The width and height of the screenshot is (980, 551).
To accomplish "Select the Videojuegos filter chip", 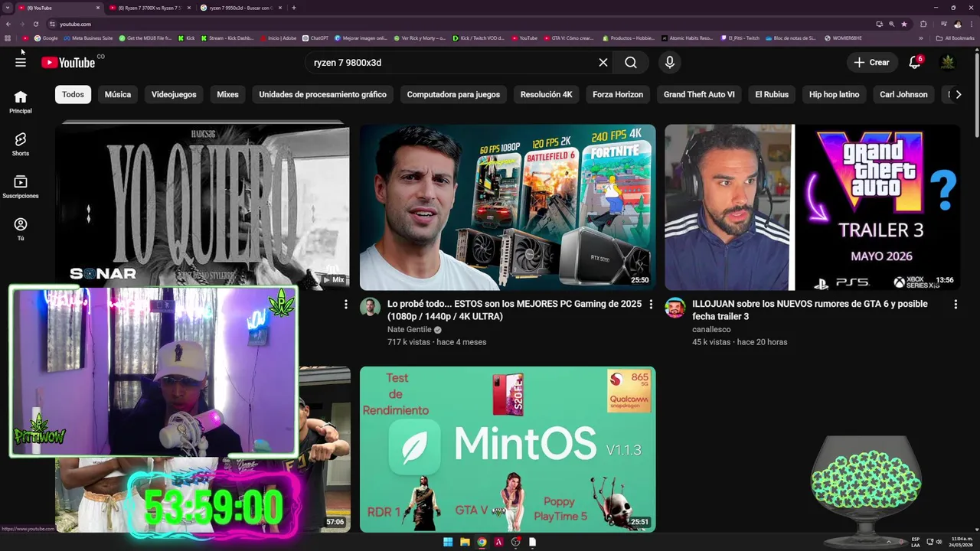I will [x=174, y=94].
